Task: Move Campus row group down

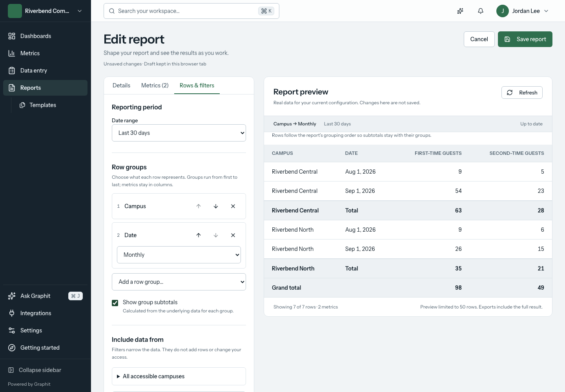Action: [216, 206]
